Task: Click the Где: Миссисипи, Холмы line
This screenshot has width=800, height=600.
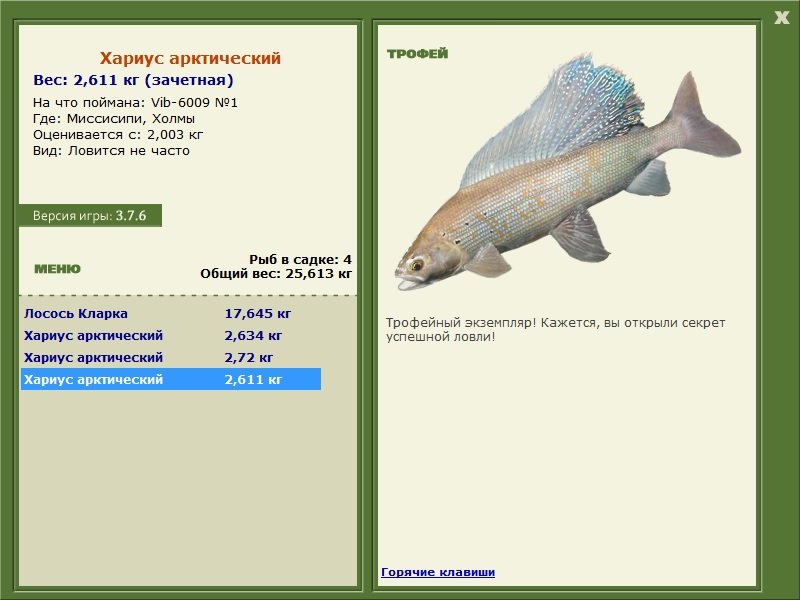Action: tap(114, 119)
